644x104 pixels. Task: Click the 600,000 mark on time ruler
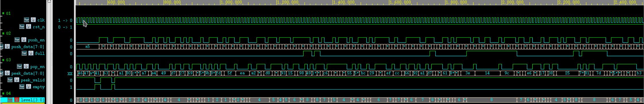coord(117,2)
